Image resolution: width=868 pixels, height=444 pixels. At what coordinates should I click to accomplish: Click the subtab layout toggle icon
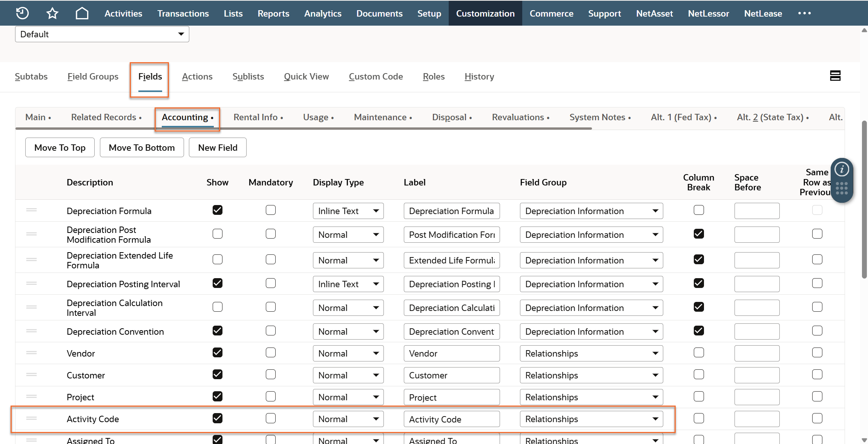(835, 76)
